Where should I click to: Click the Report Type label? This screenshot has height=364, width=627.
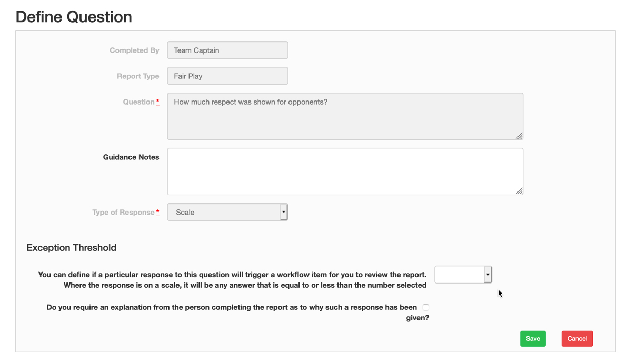click(138, 76)
